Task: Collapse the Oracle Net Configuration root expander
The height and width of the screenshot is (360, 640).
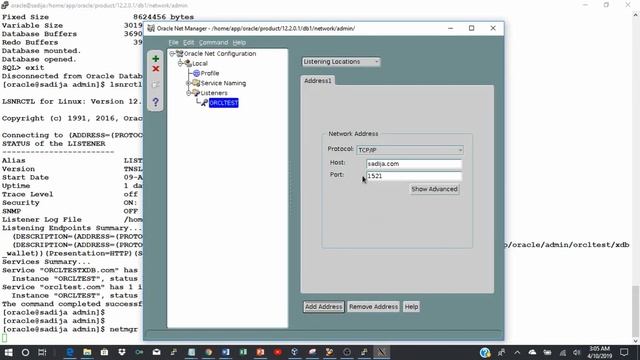Action: [x=172, y=53]
